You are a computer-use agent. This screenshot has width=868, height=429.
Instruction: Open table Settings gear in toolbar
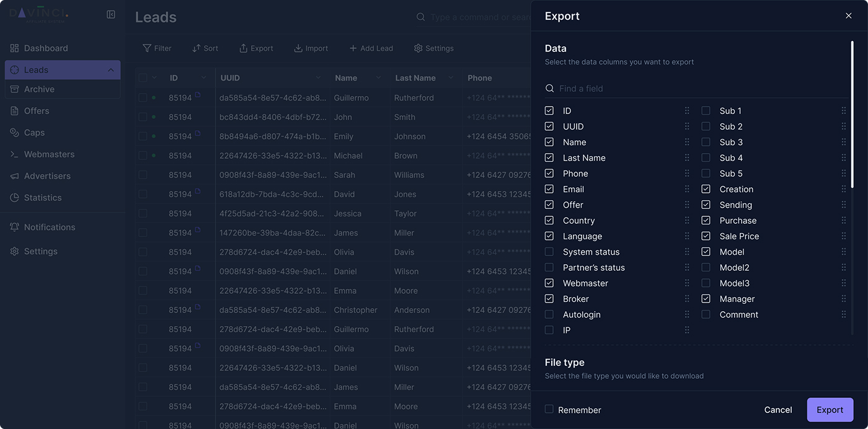click(418, 48)
